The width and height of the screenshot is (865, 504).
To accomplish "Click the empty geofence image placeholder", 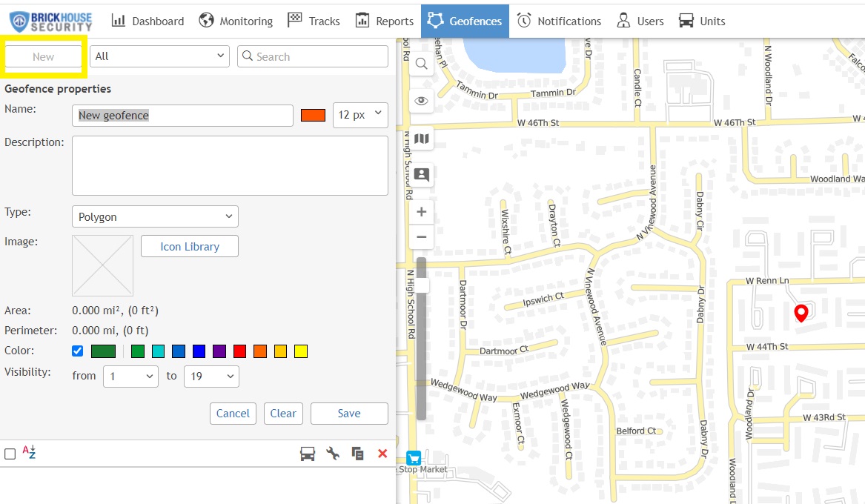I will coord(102,265).
